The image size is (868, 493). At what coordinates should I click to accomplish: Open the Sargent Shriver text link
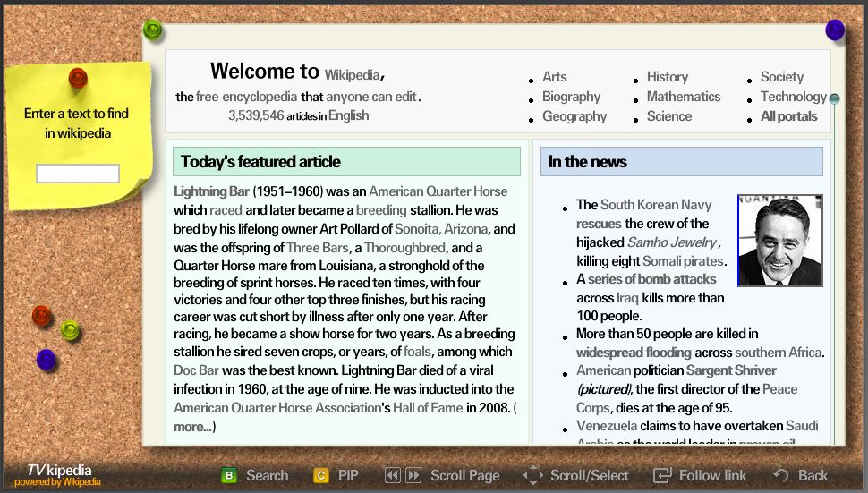click(731, 370)
